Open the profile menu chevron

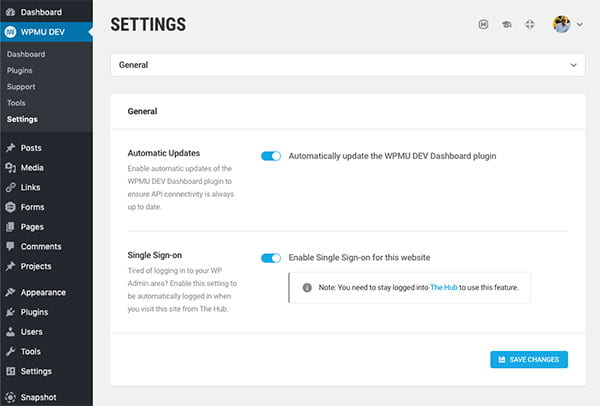coord(580,25)
